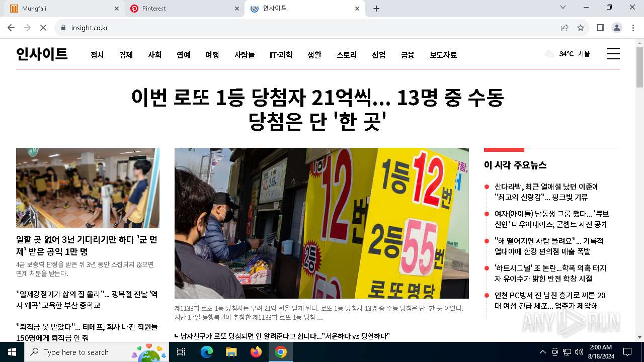The height and width of the screenshot is (362, 644).
Task: Open Task View on the taskbar
Action: pyautogui.click(x=181, y=352)
